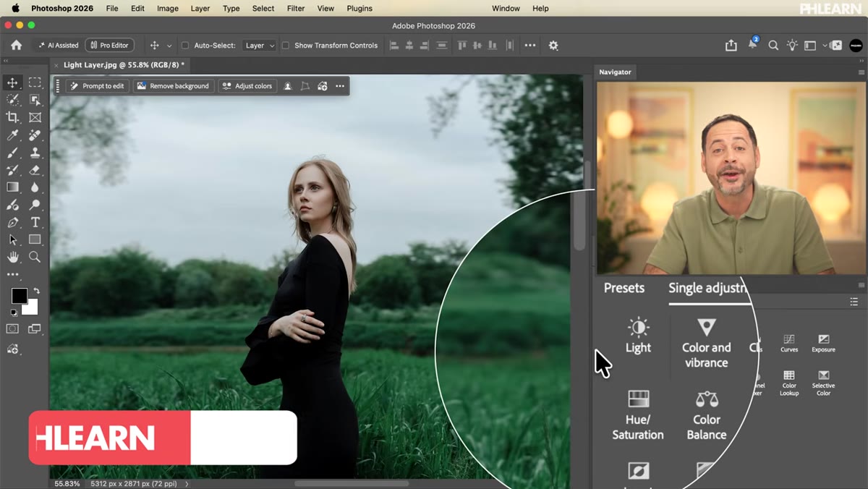Click the Navigator panel tab

pyautogui.click(x=615, y=72)
